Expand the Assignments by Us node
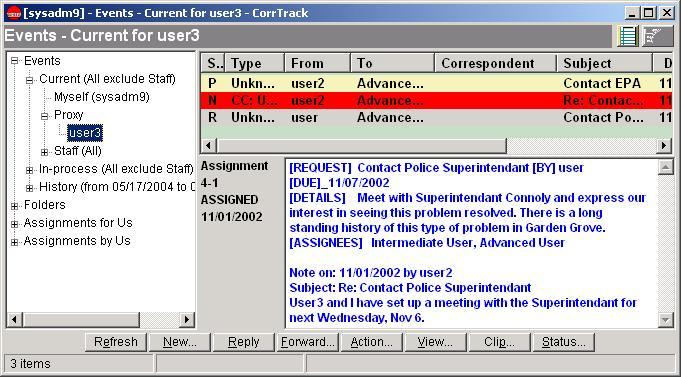 [15, 242]
